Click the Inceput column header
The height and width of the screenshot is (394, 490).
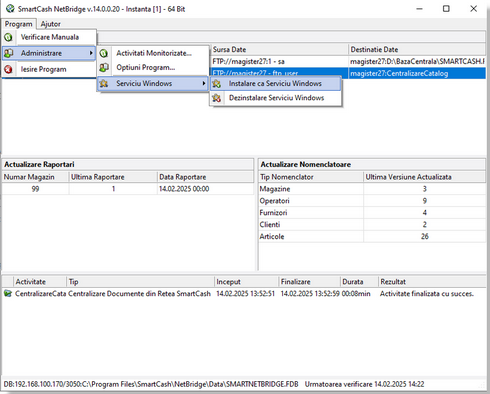246,282
